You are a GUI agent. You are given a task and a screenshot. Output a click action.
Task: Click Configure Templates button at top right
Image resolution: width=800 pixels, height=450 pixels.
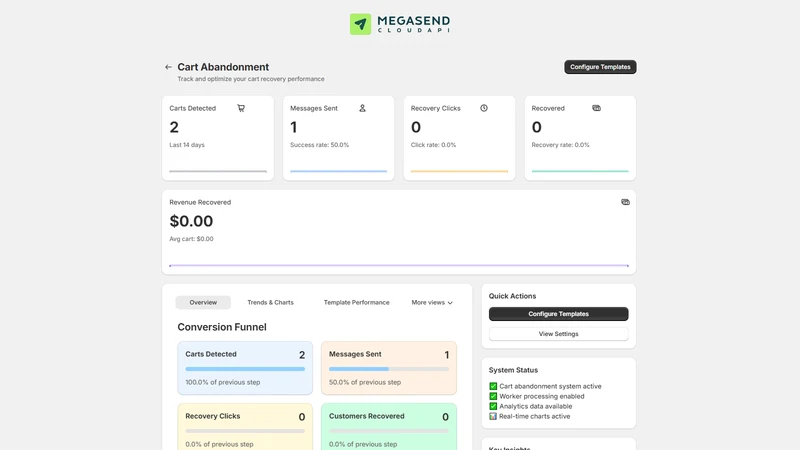600,67
